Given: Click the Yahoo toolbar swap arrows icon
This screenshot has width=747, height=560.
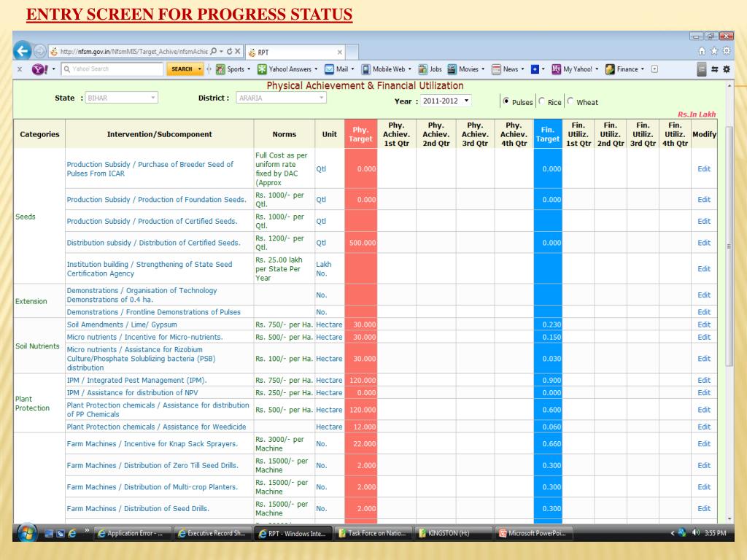Looking at the screenshot, I should [715, 69].
